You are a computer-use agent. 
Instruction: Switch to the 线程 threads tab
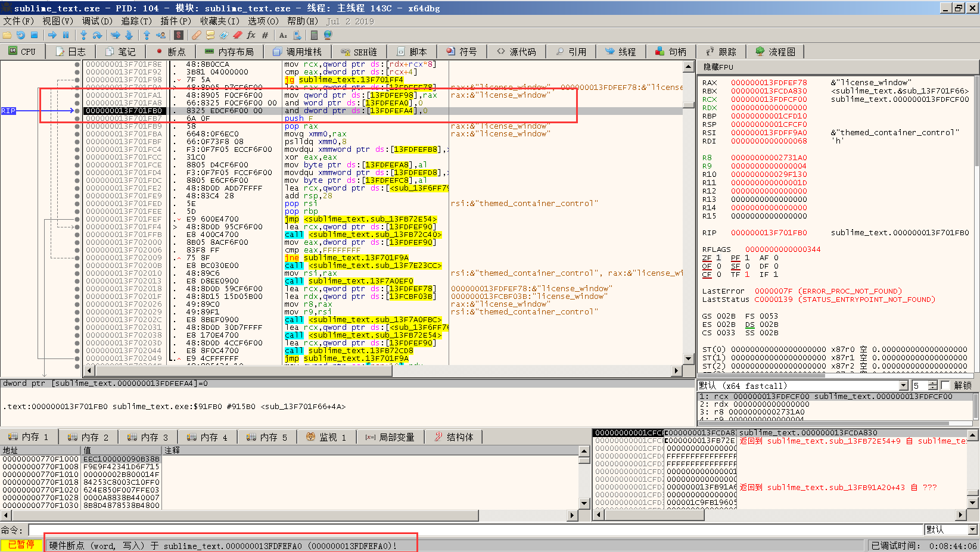pyautogui.click(x=620, y=52)
